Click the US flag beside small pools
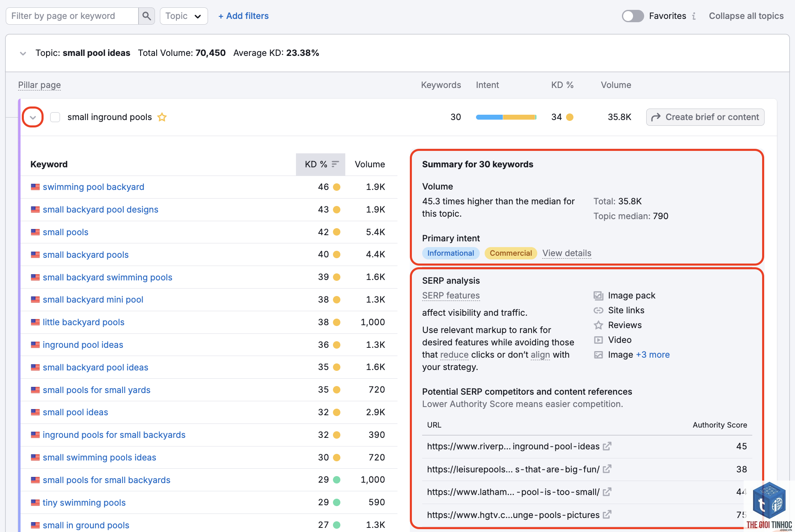795x532 pixels. pyautogui.click(x=35, y=232)
